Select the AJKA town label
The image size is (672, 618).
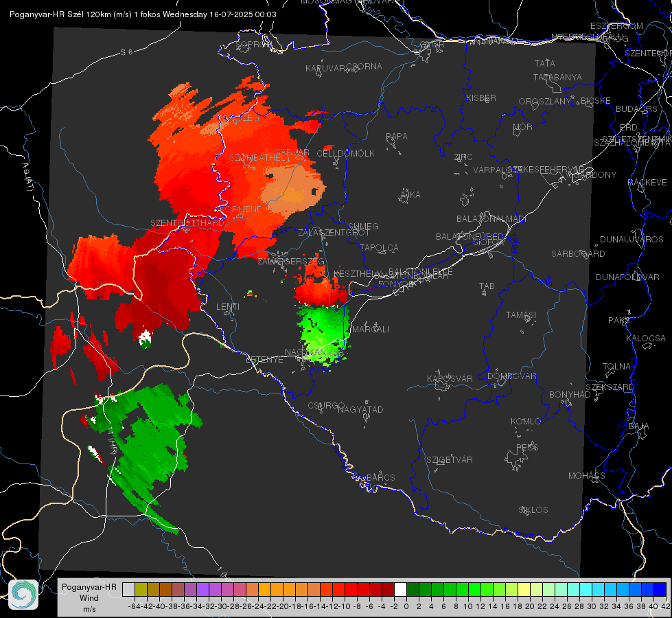410,195
